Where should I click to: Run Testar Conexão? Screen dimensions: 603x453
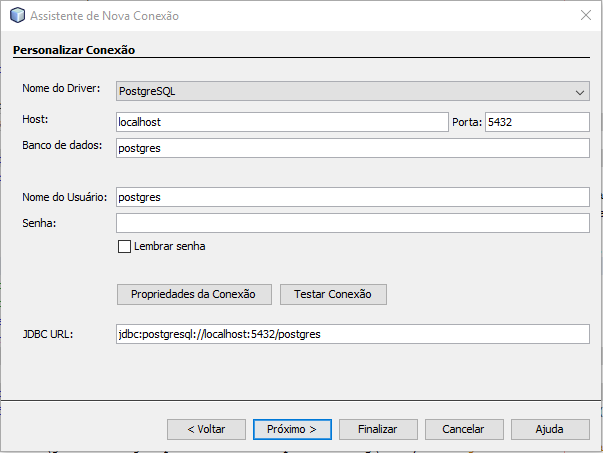pos(333,295)
